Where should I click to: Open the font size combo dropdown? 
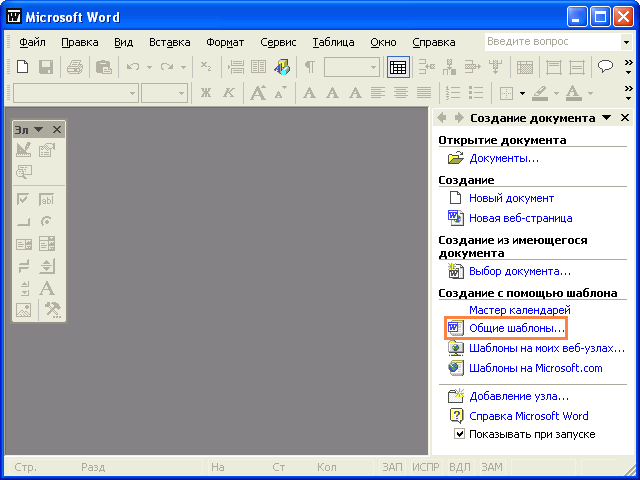click(x=181, y=93)
